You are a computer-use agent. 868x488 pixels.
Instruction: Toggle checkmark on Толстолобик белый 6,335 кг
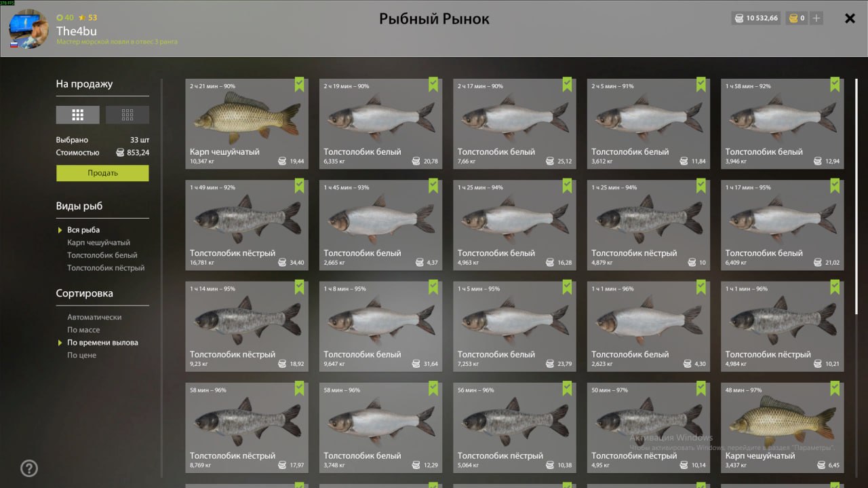[433, 84]
